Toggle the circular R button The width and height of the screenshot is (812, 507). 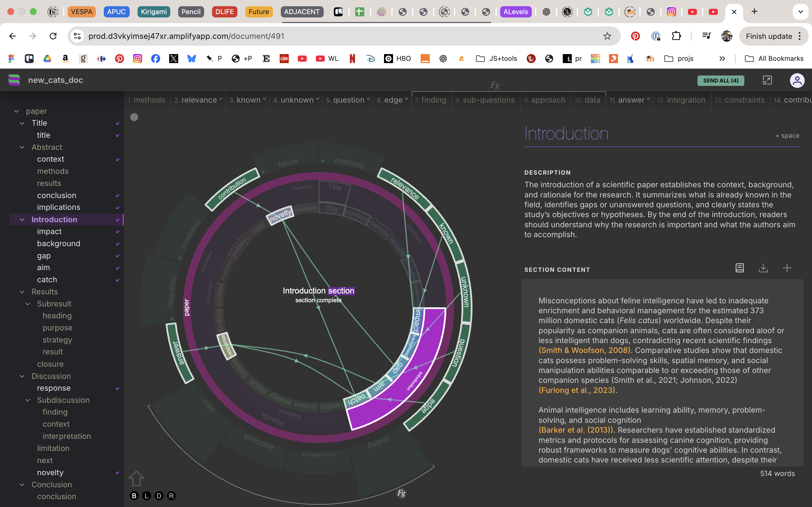[x=171, y=496]
